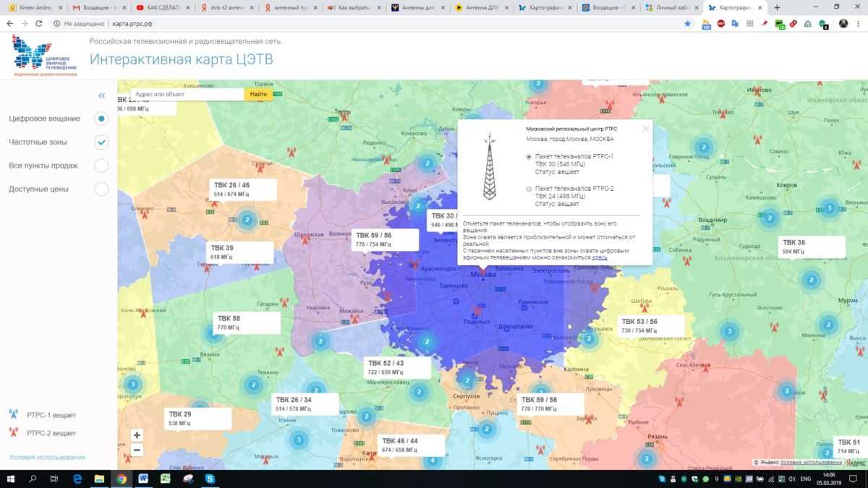Viewport: 868px width, 488px height.
Task: Uncheck the Частотные зоны checkbox
Action: pyautogui.click(x=101, y=142)
